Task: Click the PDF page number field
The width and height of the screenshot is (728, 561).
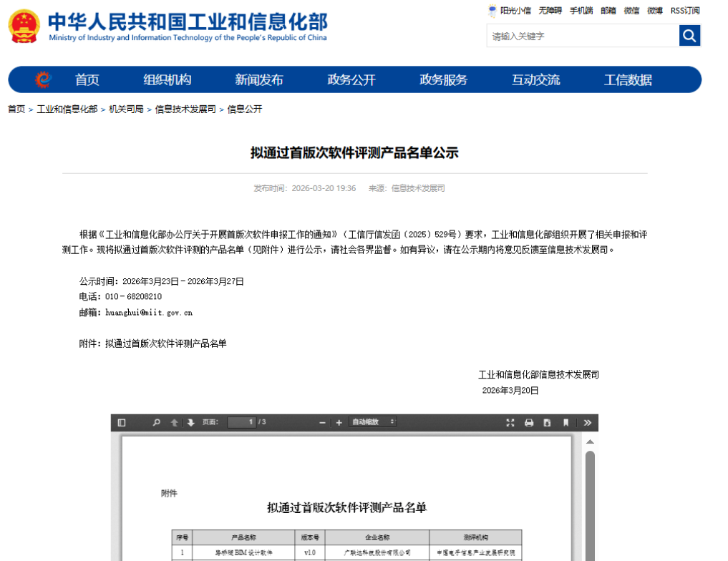Action: point(241,422)
